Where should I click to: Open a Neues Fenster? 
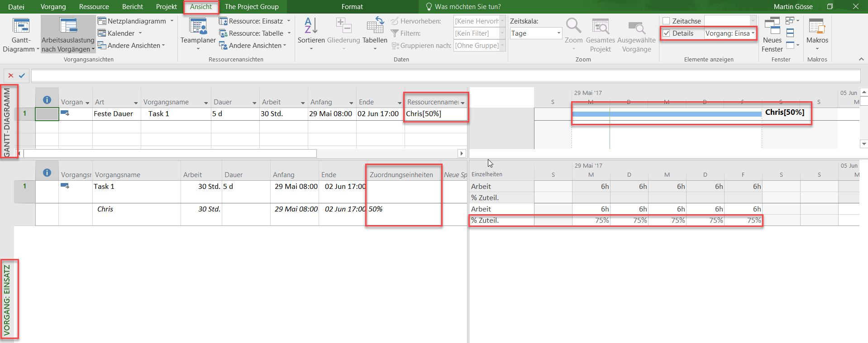click(772, 26)
